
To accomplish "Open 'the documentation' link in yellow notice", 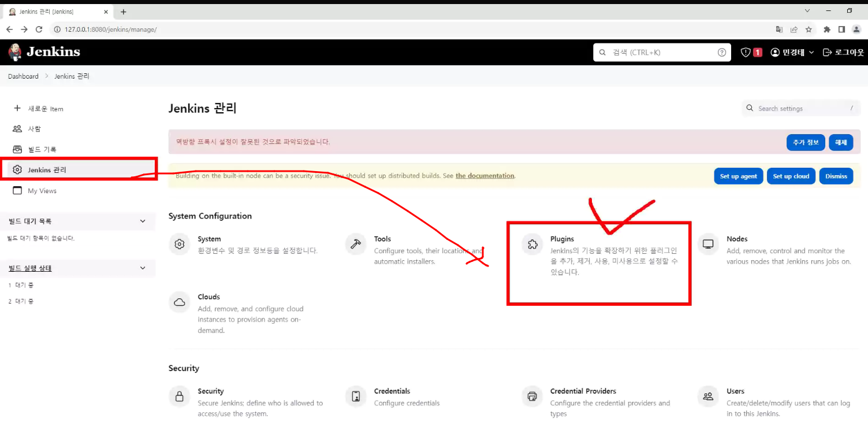I will [x=485, y=176].
